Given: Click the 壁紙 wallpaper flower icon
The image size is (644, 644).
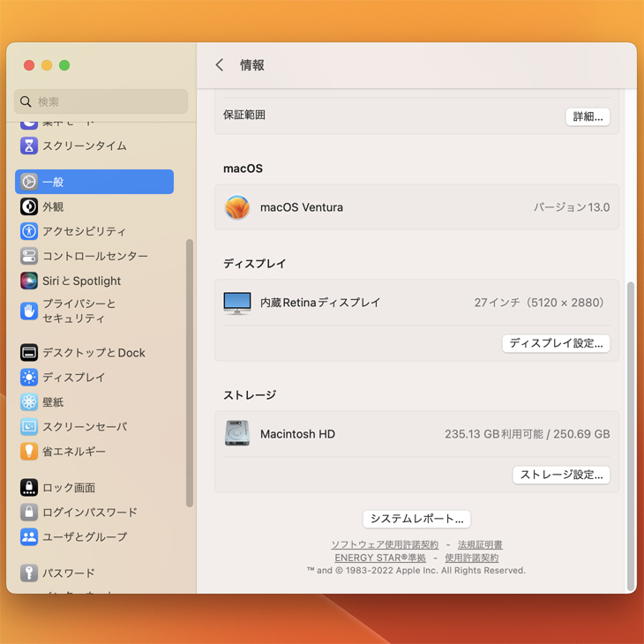Looking at the screenshot, I should [x=29, y=401].
